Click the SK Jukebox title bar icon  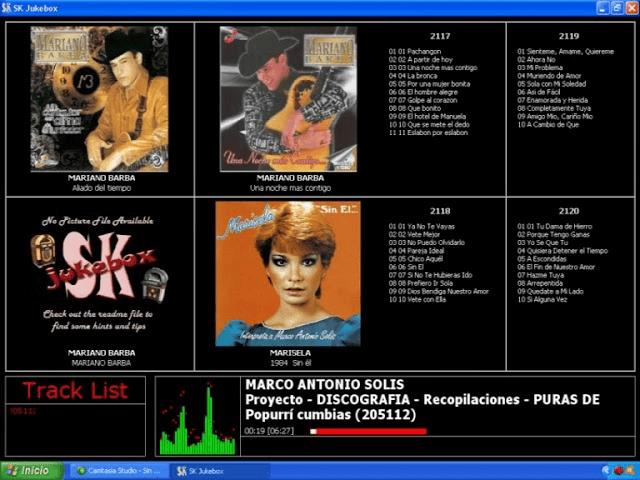6,8
